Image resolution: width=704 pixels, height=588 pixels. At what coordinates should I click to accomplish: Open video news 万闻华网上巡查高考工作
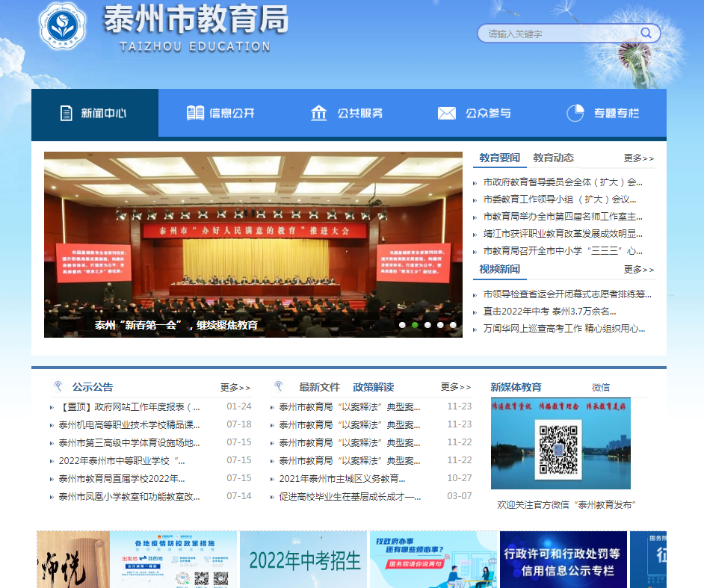point(564,329)
